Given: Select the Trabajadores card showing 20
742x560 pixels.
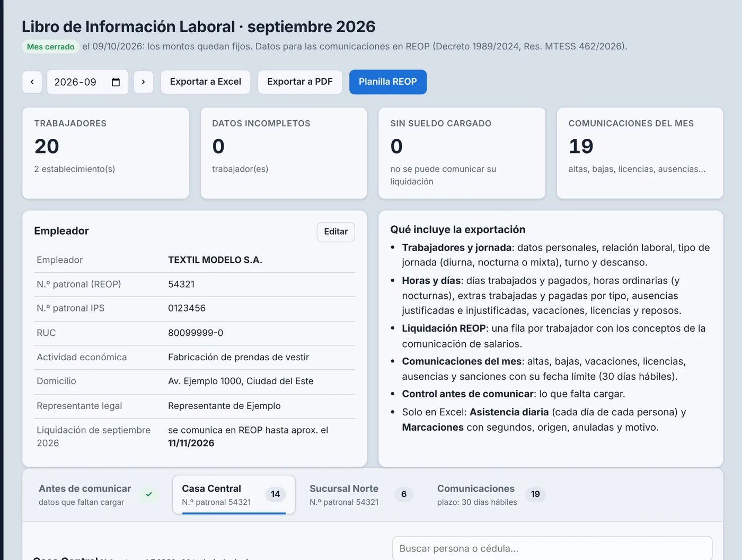Looking at the screenshot, I should tap(105, 153).
